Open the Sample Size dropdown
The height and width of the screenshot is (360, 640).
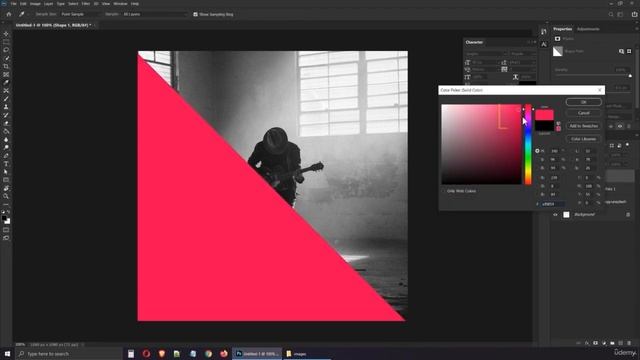[80, 14]
